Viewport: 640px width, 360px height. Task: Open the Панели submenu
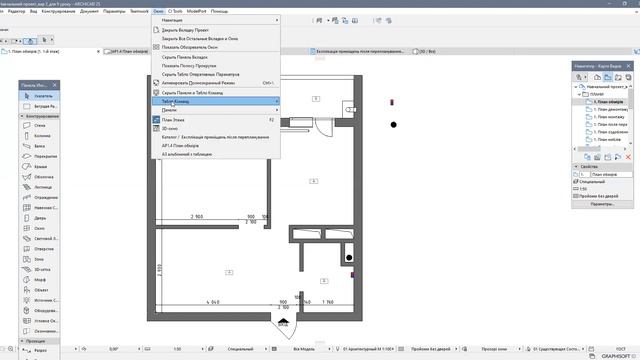216,110
